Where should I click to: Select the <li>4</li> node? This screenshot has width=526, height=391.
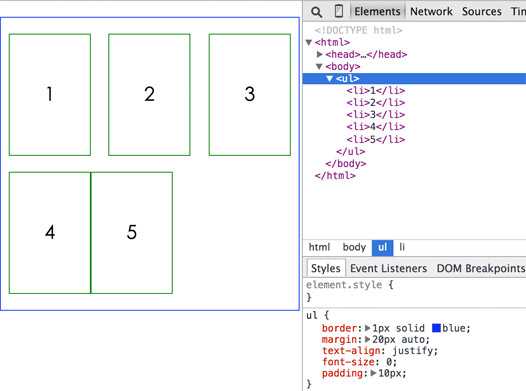pyautogui.click(x=376, y=127)
